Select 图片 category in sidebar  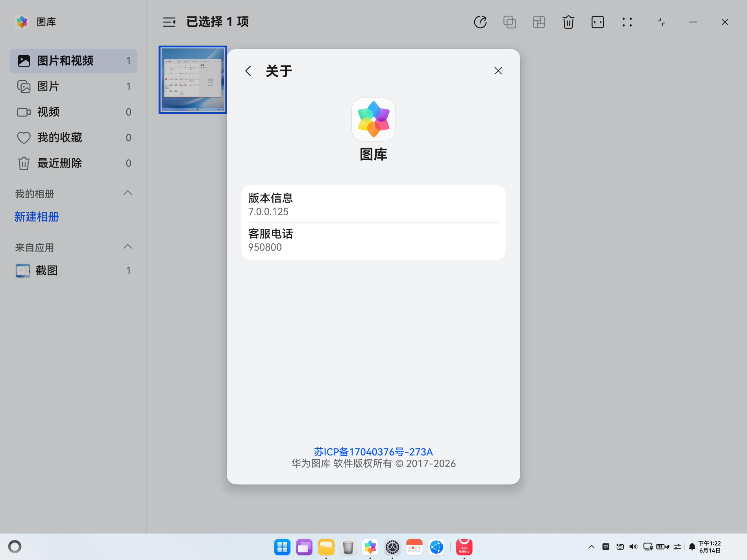pos(73,86)
